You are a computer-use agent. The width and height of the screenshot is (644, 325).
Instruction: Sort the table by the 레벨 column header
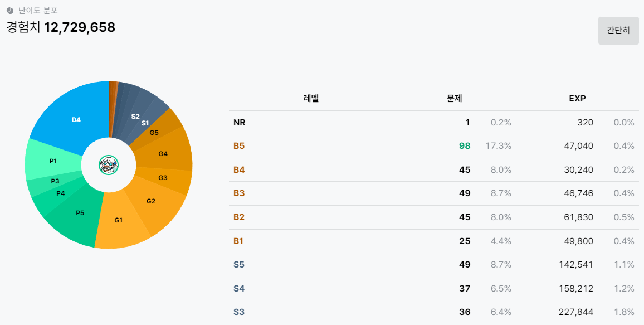(310, 99)
